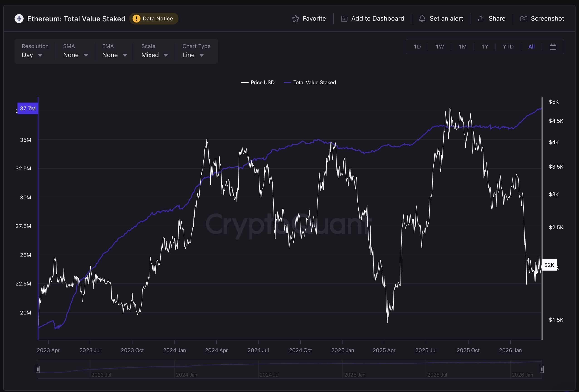The width and height of the screenshot is (579, 392).
Task: Open the Data Notice warning badge
Action: tap(154, 19)
